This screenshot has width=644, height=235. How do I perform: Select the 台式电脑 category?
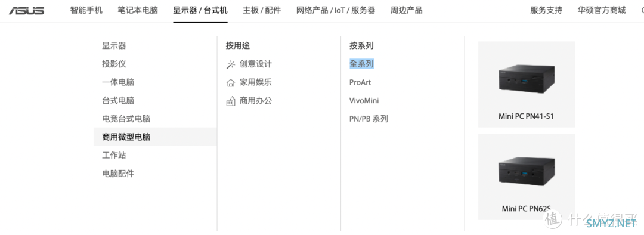click(x=118, y=101)
